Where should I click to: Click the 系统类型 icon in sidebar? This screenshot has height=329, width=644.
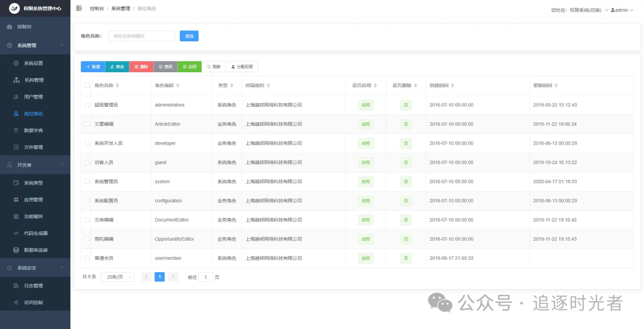pyautogui.click(x=16, y=183)
